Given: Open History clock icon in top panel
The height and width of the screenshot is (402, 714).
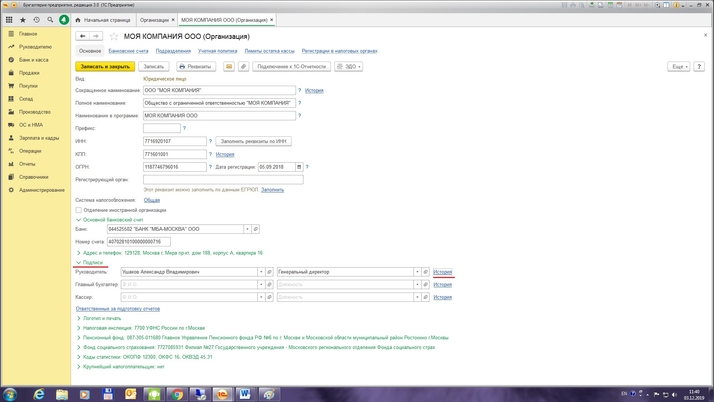Looking at the screenshot, I should [x=36, y=20].
